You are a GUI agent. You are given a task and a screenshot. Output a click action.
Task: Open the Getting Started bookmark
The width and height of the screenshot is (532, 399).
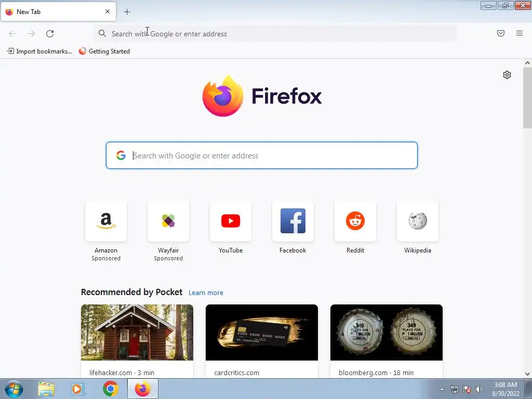(104, 51)
